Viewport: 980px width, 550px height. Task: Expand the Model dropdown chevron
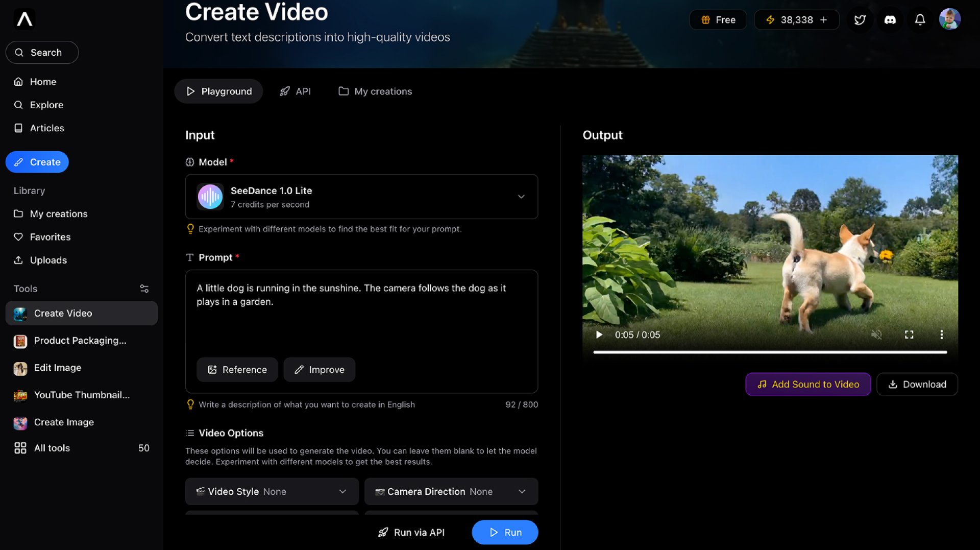point(521,197)
